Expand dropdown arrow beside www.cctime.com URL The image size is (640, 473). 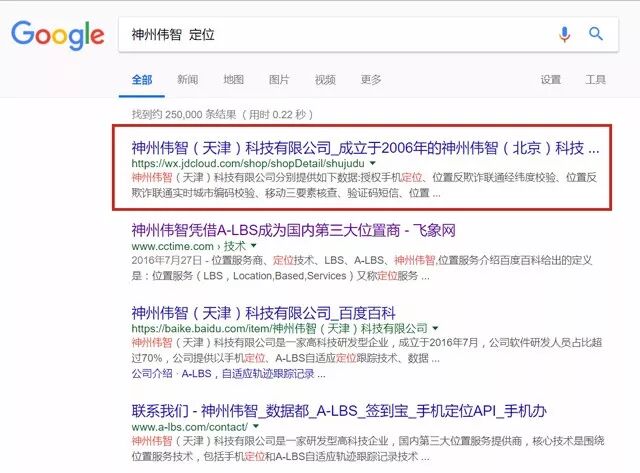pos(253,246)
